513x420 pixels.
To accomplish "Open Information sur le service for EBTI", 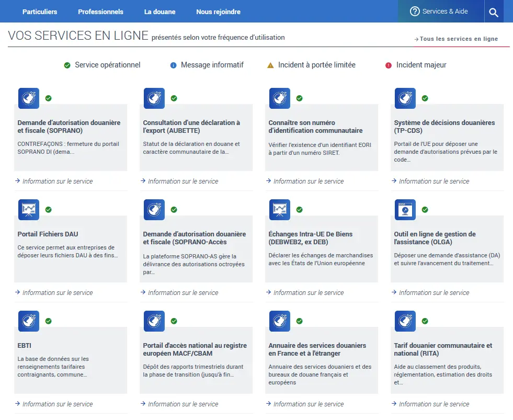I will pyautogui.click(x=57, y=404).
